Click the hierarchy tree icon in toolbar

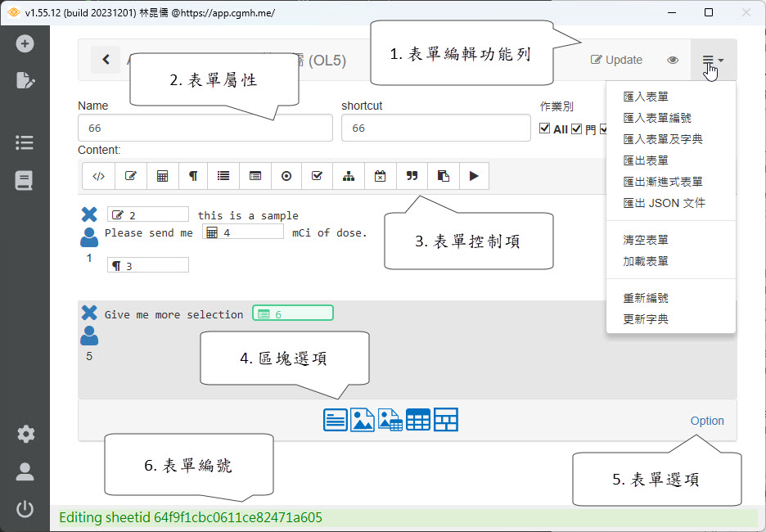[349, 176]
